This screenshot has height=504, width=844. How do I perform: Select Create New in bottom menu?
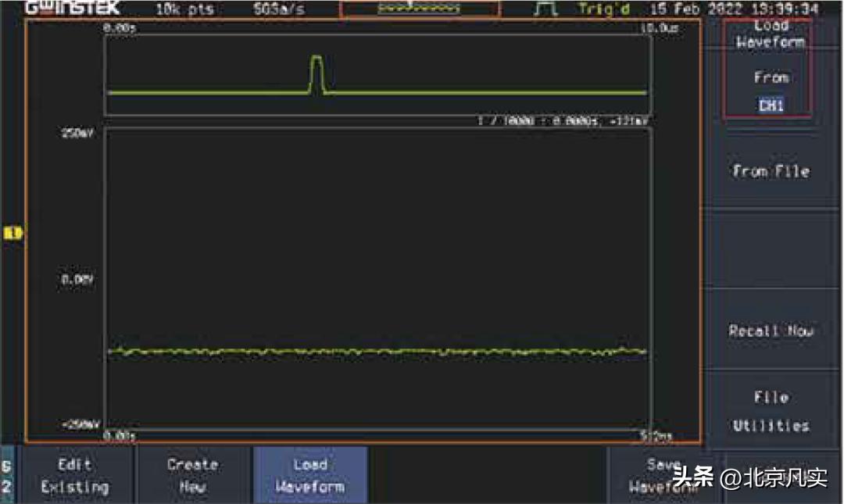[192, 475]
